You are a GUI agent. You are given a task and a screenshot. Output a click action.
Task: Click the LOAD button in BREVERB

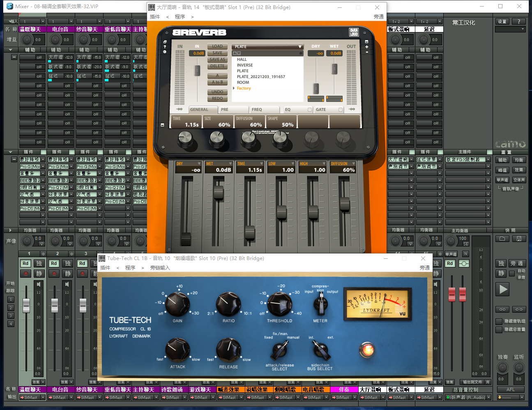coord(217,46)
